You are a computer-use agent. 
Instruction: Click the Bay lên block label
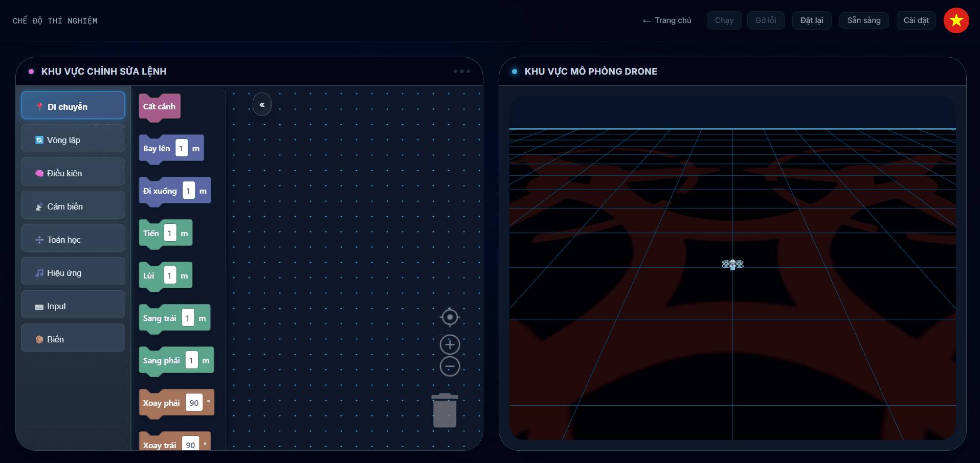[x=157, y=149]
